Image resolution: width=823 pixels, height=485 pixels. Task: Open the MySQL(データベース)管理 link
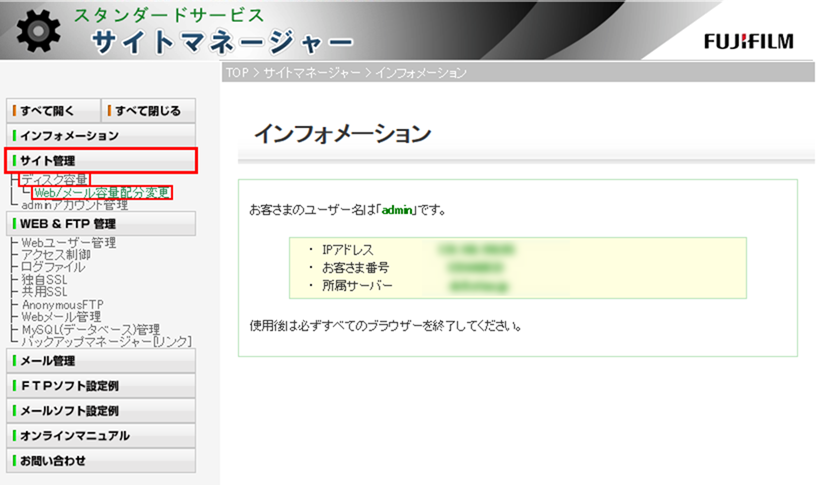(x=90, y=329)
